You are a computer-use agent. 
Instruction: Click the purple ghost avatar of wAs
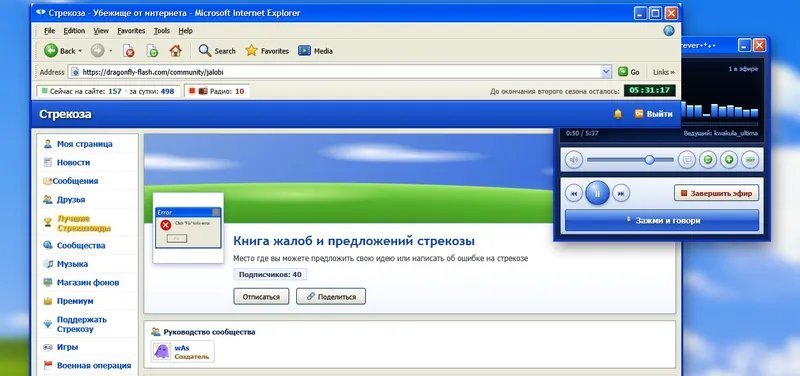(x=162, y=352)
